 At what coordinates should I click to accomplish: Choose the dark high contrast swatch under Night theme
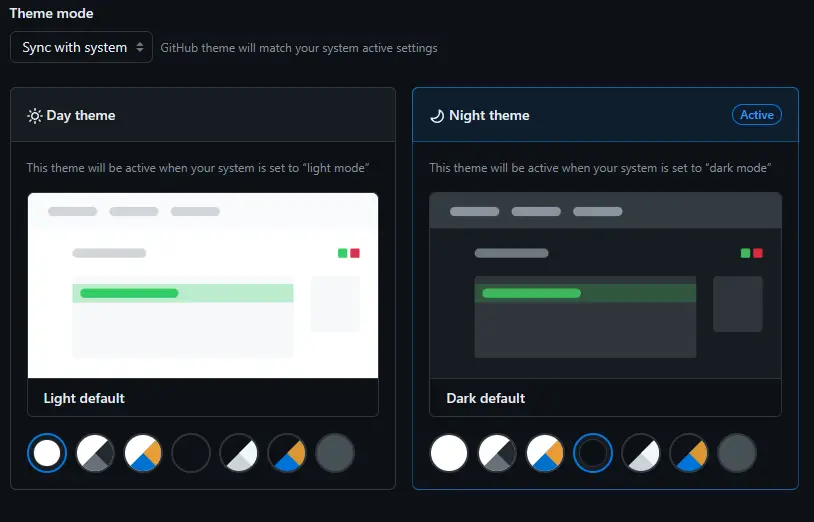pyautogui.click(x=641, y=453)
